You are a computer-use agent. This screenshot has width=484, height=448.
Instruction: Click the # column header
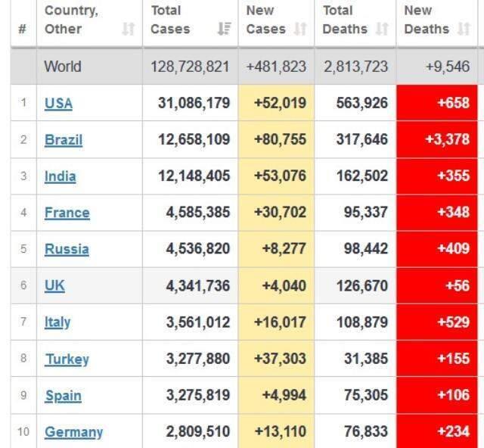[x=22, y=30]
